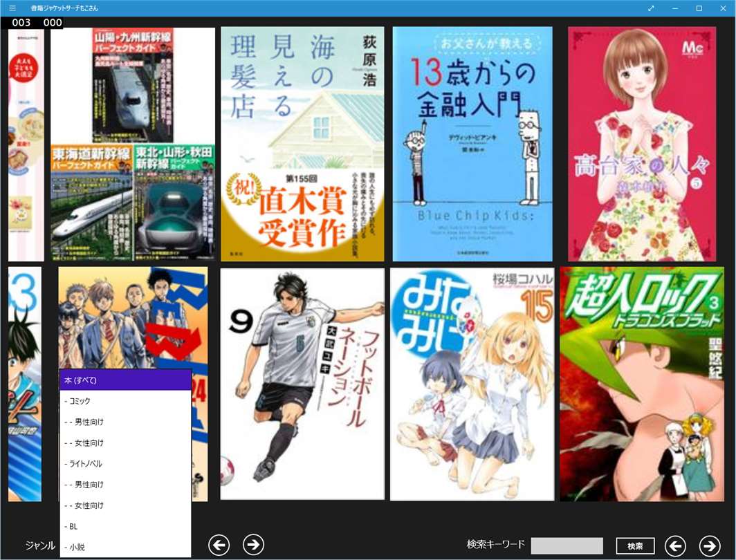Open the hamburger menu in title bar
This screenshot has height=560, width=736.
click(12, 8)
